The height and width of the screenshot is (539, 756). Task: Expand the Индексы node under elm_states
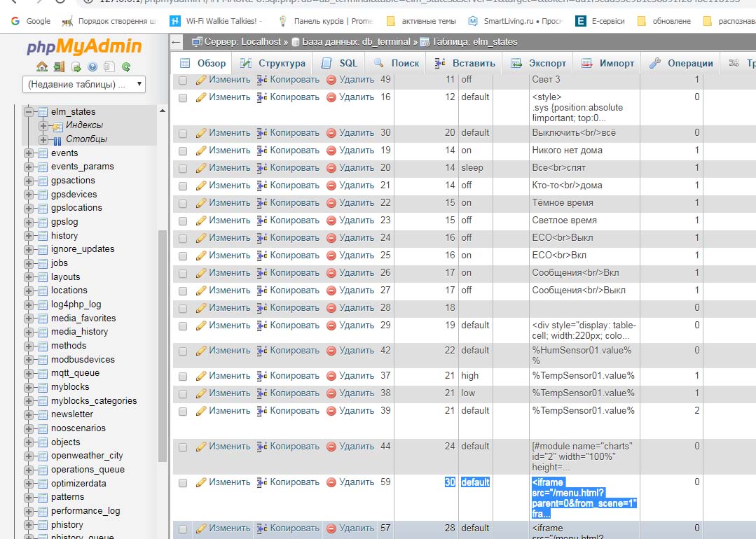point(43,126)
